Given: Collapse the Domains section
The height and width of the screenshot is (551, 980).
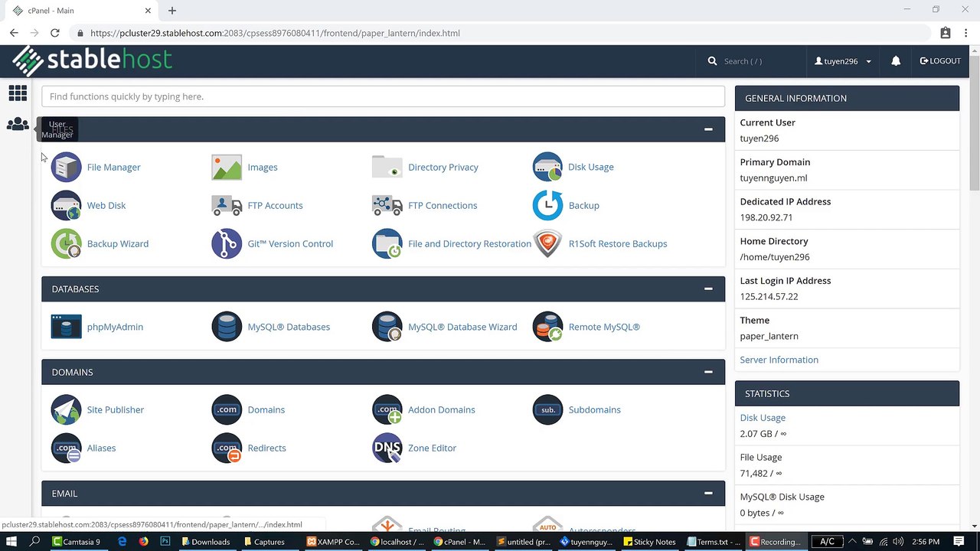Looking at the screenshot, I should point(708,372).
